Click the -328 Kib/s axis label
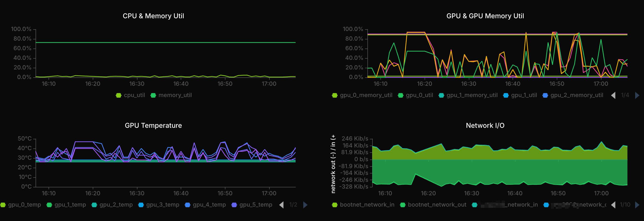The width and height of the screenshot is (644, 221). (354, 186)
